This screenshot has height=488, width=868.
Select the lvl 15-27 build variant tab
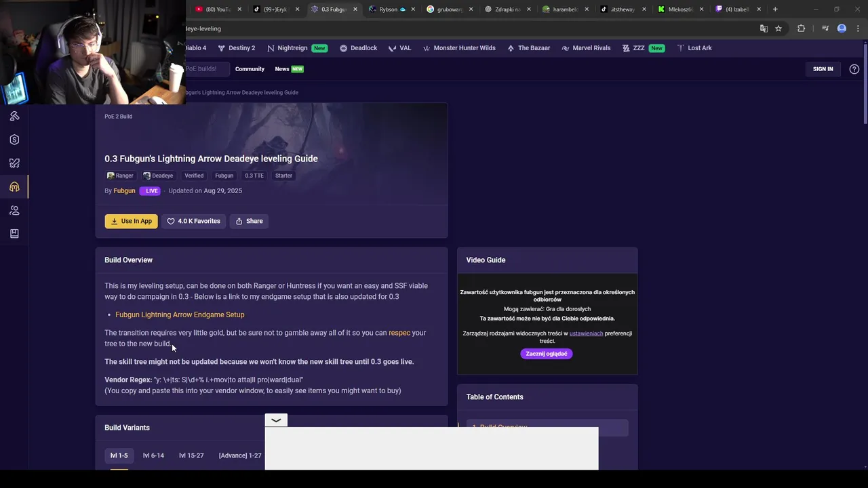click(x=191, y=455)
